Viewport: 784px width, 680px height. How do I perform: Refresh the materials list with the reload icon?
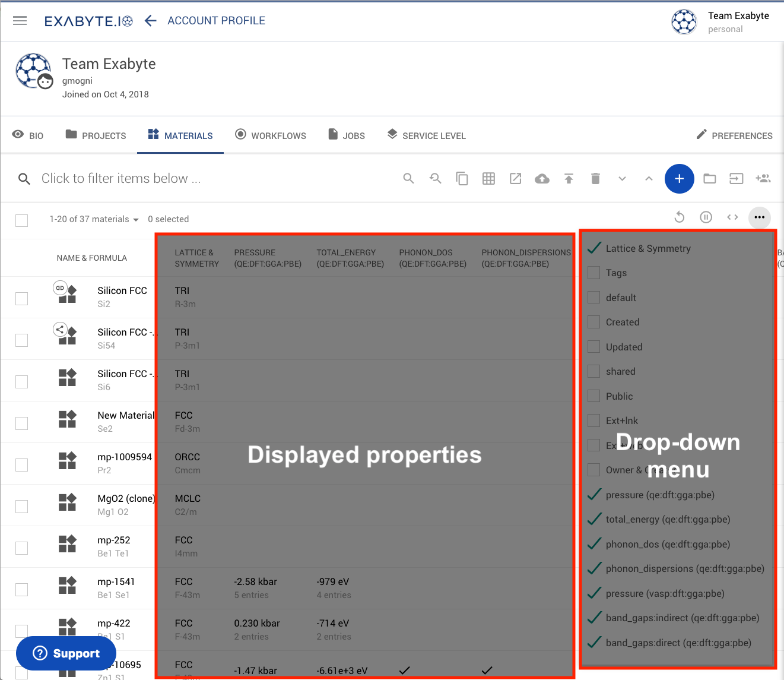click(x=679, y=217)
